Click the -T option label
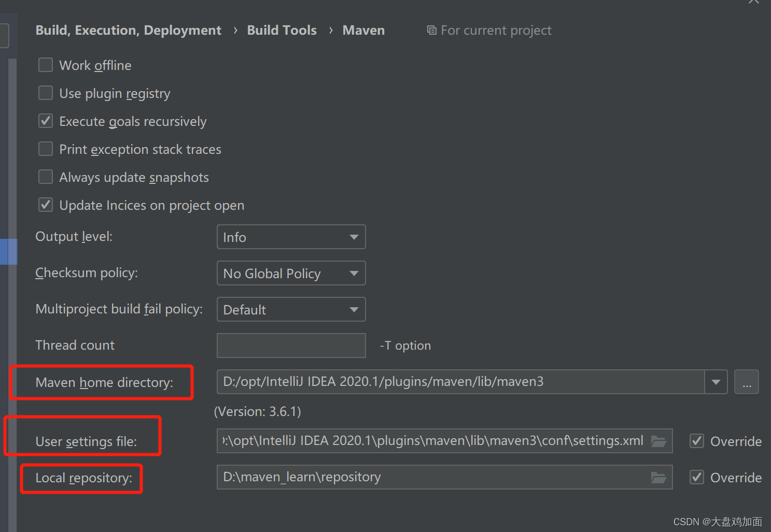Image resolution: width=771 pixels, height=532 pixels. (405, 346)
